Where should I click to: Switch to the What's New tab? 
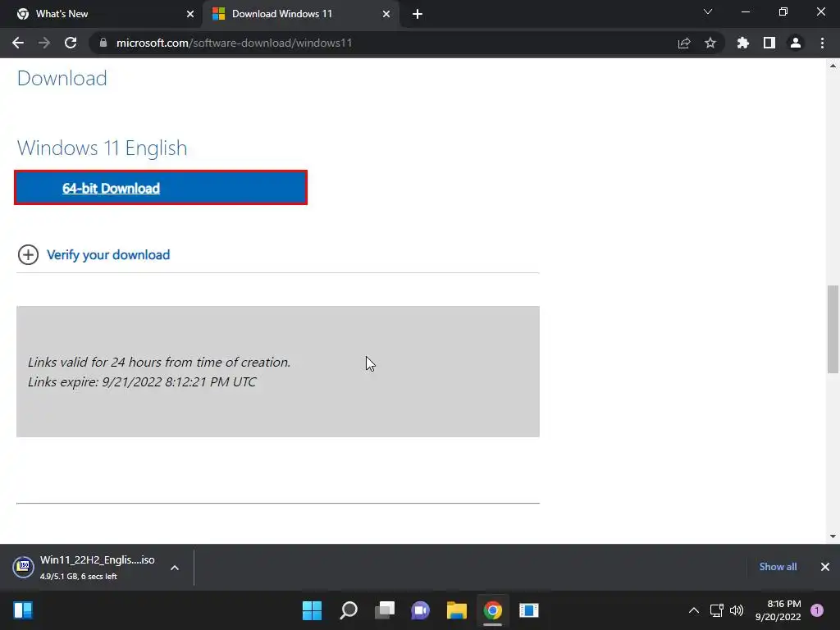tap(102, 14)
